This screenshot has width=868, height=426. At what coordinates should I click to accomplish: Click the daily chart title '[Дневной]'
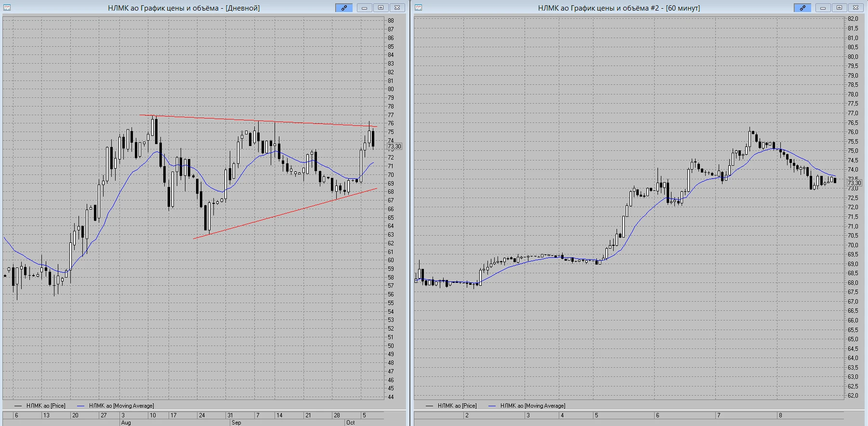pyautogui.click(x=243, y=8)
